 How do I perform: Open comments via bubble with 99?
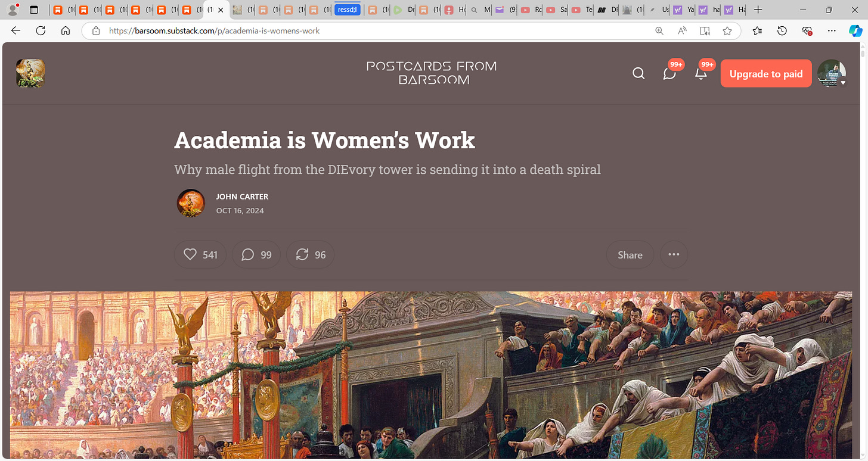point(256,255)
